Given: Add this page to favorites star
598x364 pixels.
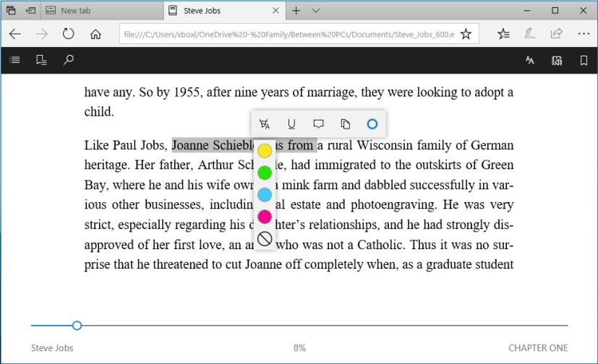Looking at the screenshot, I should pyautogui.click(x=466, y=34).
